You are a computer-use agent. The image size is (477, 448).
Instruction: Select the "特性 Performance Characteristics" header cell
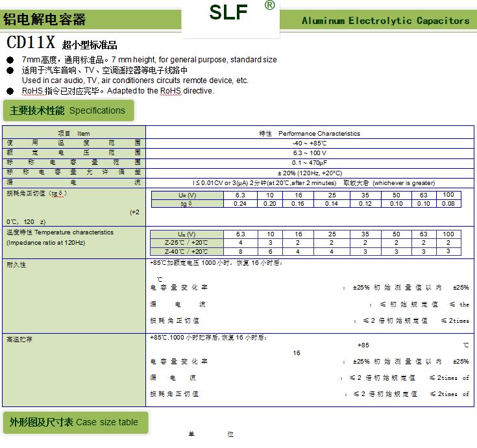310,133
